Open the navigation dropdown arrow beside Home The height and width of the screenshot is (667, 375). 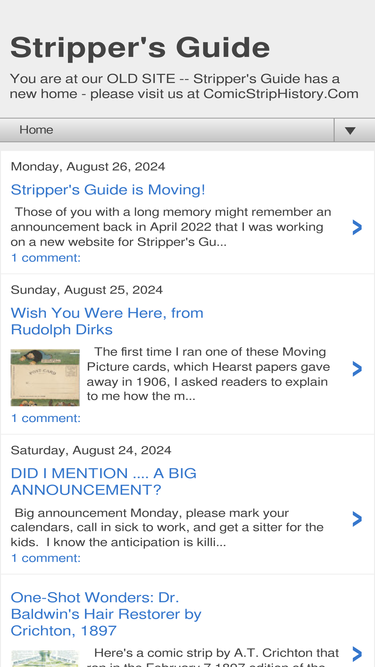pos(350,131)
